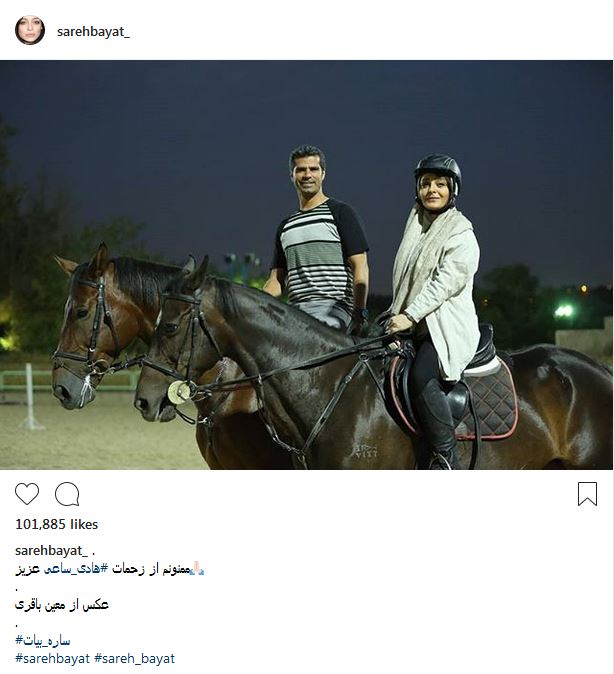The image size is (614, 674).
Task: Click the bright green light behind horse
Action: [x=564, y=311]
